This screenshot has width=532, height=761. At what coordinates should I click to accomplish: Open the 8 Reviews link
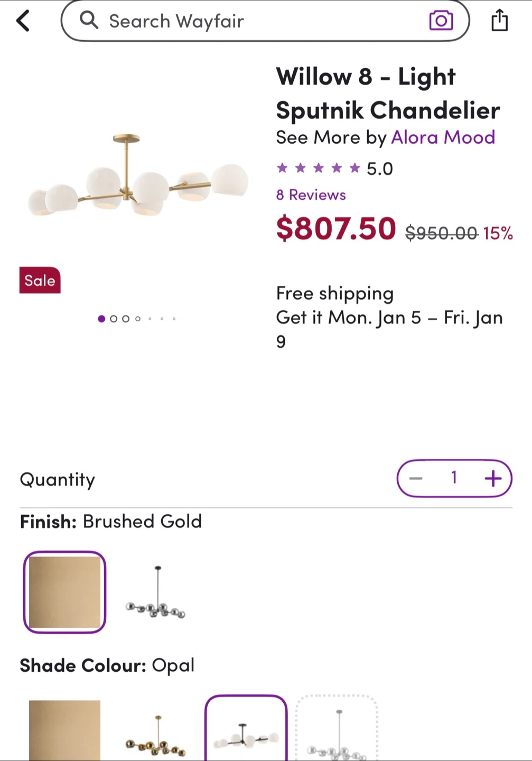[x=311, y=195]
